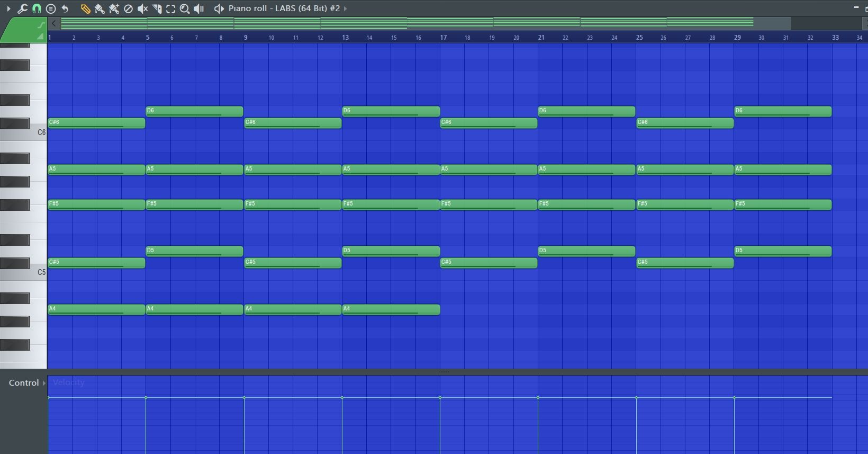Screen dimensions: 868x454
Task: Click the faded Velocity label
Action: [x=69, y=382]
